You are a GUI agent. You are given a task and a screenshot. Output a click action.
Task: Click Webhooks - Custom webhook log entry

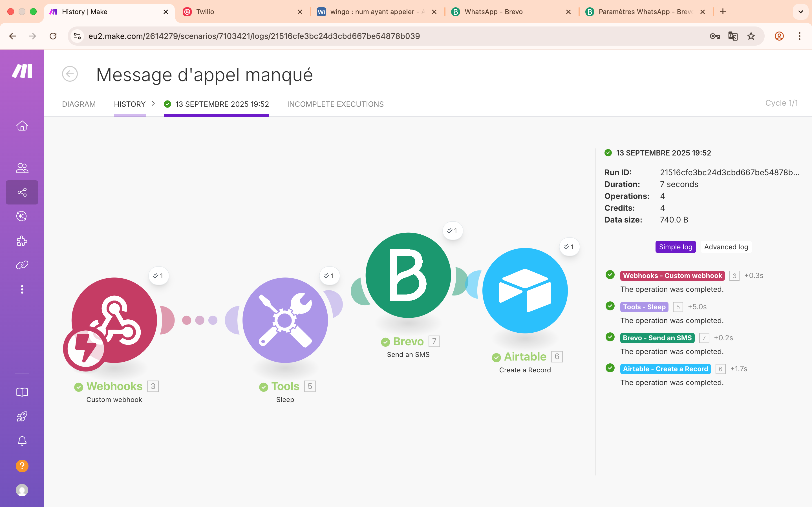pos(672,276)
